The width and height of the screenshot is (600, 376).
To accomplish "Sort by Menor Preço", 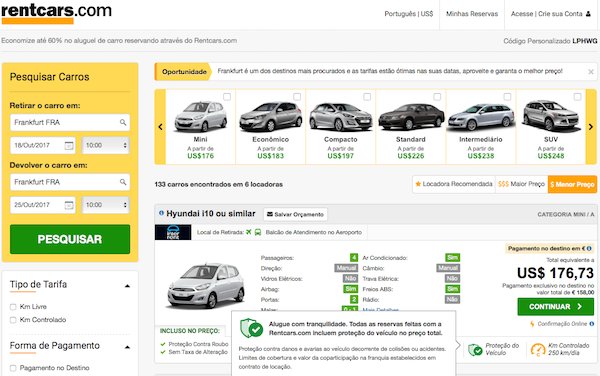I will [572, 184].
